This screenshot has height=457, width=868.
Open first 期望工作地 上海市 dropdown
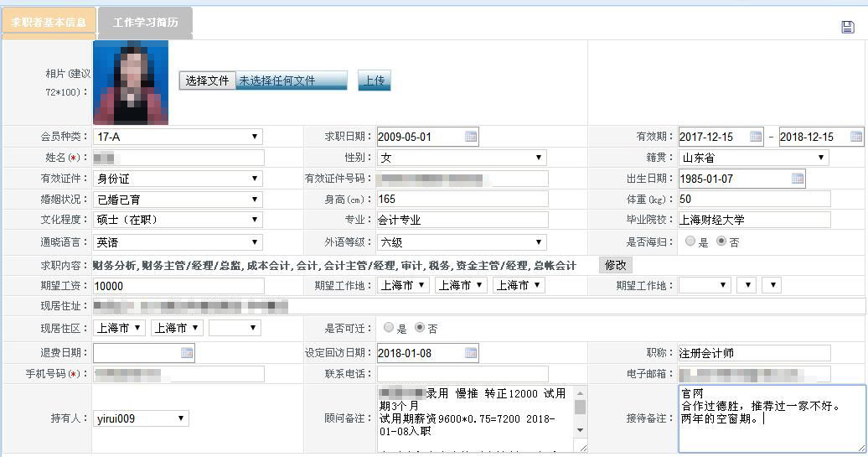pyautogui.click(x=404, y=285)
